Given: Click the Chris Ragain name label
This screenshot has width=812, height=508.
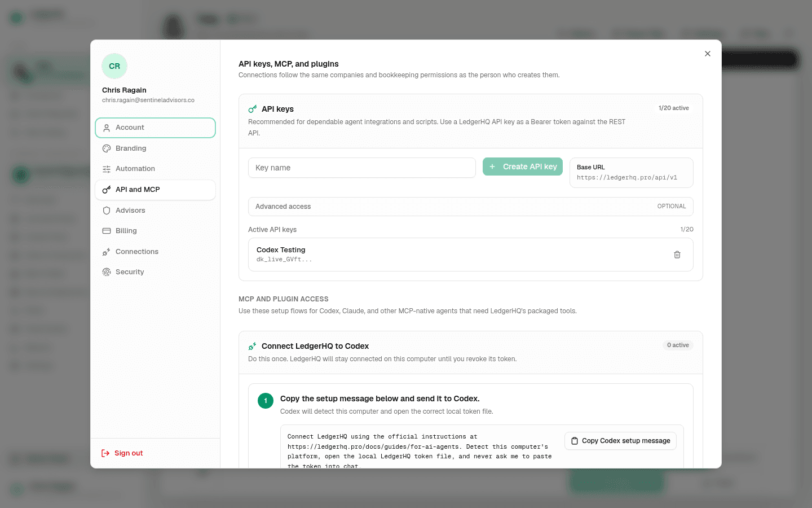Looking at the screenshot, I should 124,90.
